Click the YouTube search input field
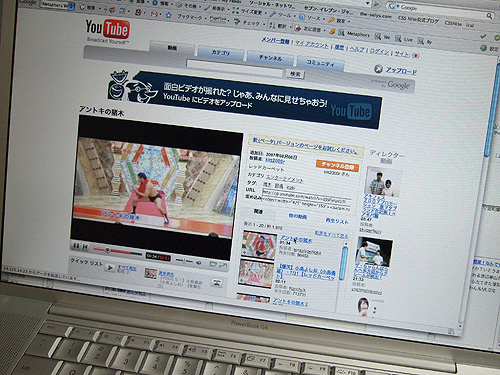 (x=235, y=68)
